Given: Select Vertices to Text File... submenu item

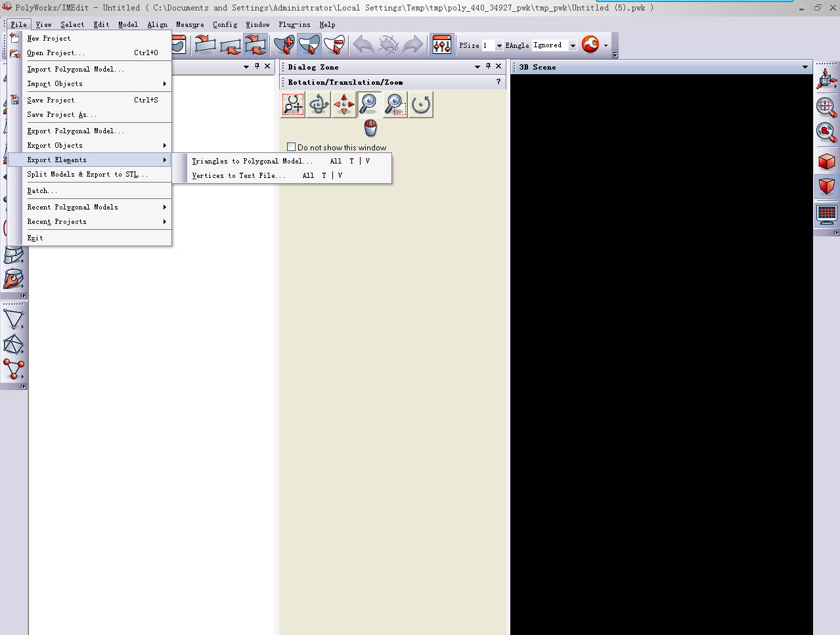Looking at the screenshot, I should (282, 175).
